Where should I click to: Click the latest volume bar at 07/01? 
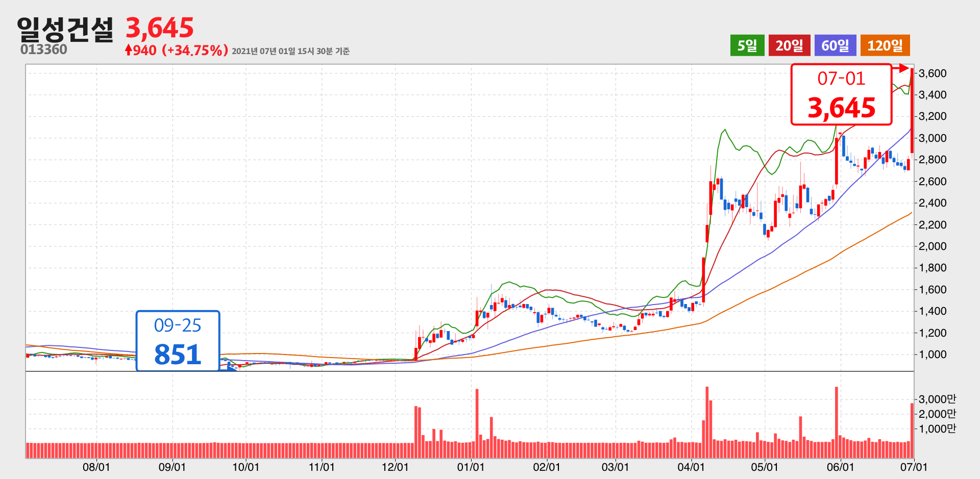(x=912, y=431)
